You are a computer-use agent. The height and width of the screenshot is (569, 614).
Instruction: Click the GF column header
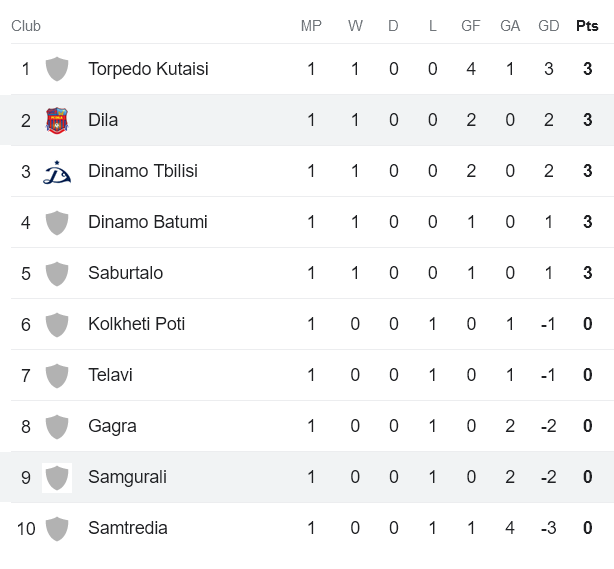point(471,26)
